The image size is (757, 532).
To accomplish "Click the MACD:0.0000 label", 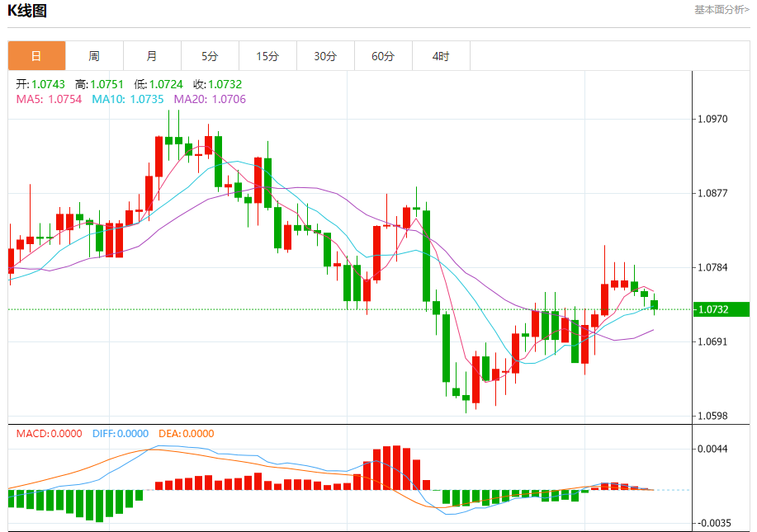I will pos(50,434).
